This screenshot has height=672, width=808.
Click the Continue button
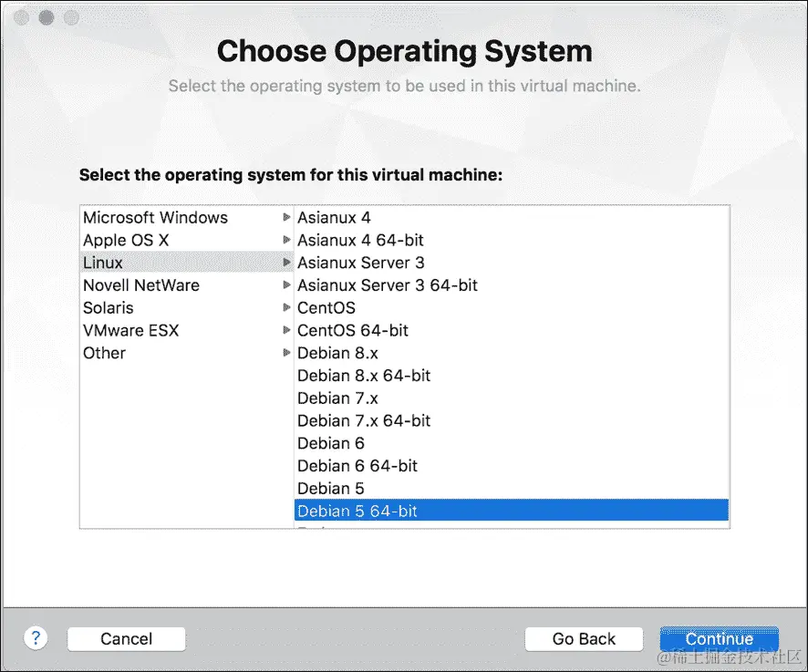(720, 639)
